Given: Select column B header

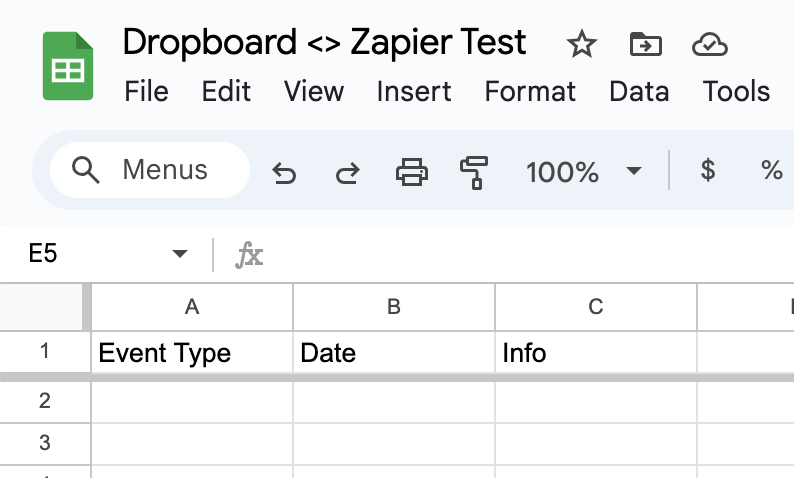Looking at the screenshot, I should click(x=393, y=307).
